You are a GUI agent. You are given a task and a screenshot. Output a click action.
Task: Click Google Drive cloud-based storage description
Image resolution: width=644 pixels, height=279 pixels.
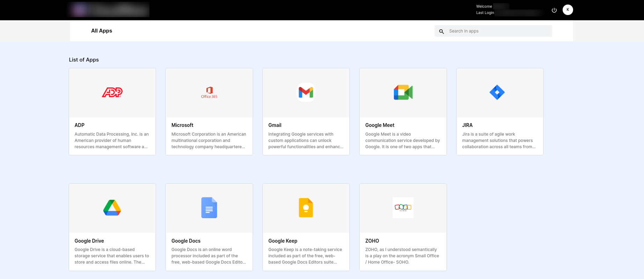(112, 256)
